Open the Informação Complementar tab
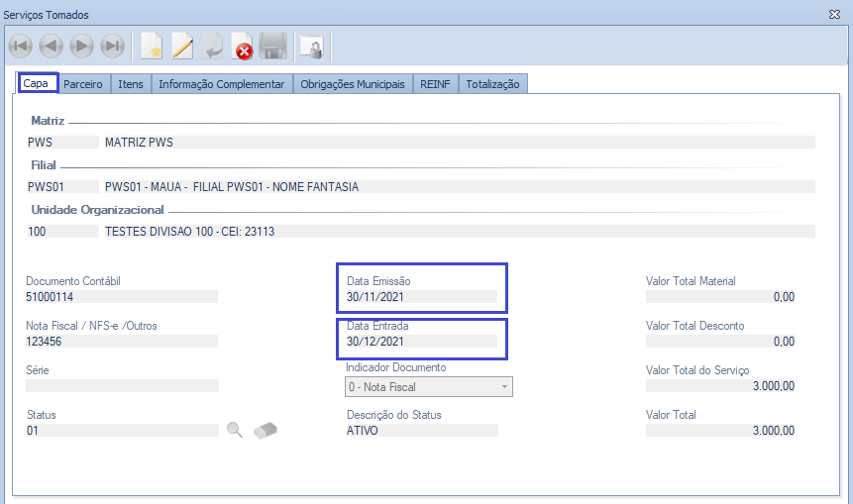This screenshot has width=853, height=504. click(221, 84)
